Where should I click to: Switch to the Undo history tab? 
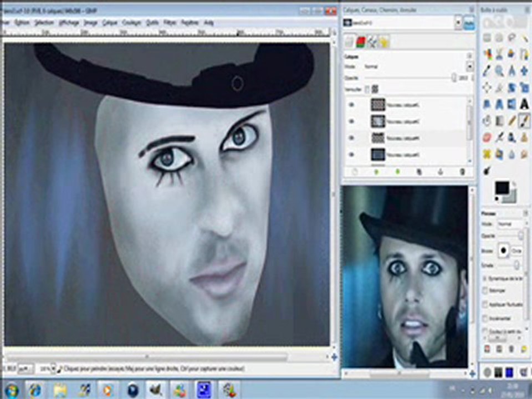pos(383,42)
